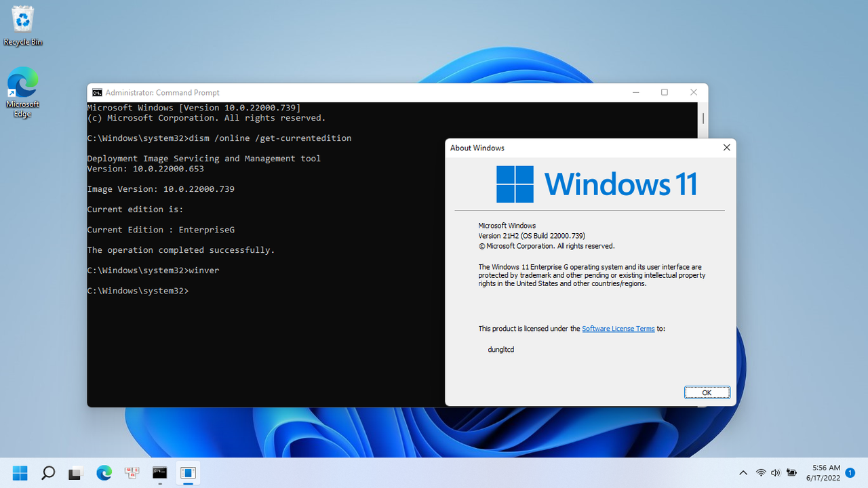868x488 pixels.
Task: Open volume control in system tray
Action: click(x=776, y=473)
